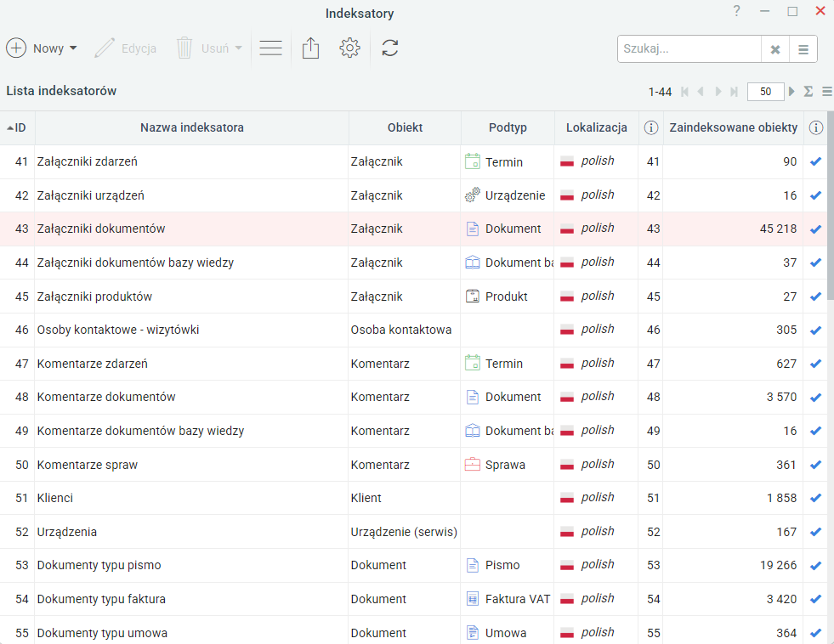The image size is (834, 644).
Task: Click value 19 266 in indexed objects
Action: [778, 565]
